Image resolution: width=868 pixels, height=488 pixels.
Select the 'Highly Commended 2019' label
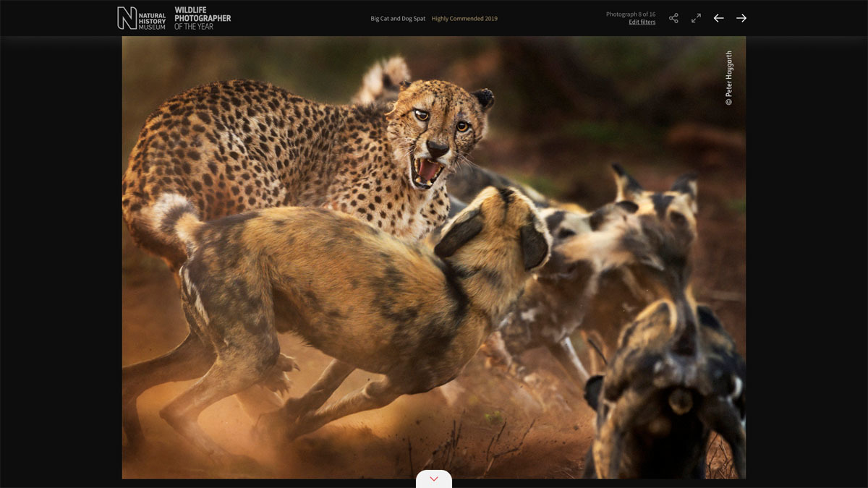pyautogui.click(x=464, y=19)
